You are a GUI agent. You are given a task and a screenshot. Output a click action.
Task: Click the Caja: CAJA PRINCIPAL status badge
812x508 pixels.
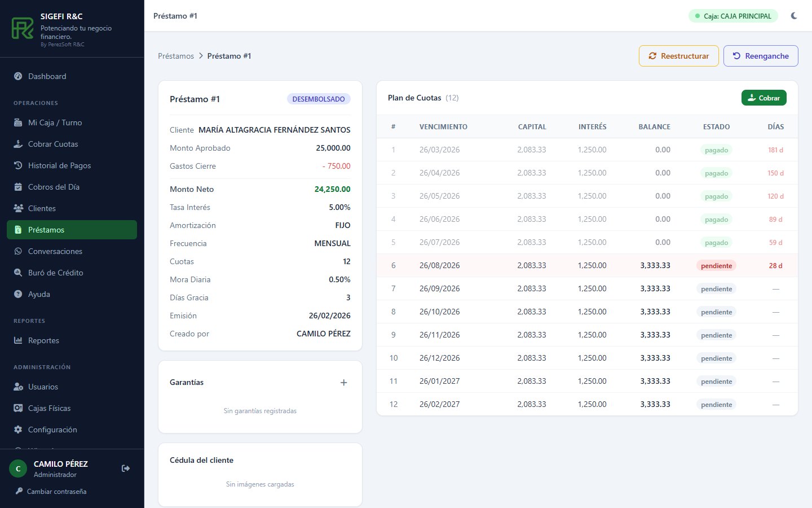[733, 16]
